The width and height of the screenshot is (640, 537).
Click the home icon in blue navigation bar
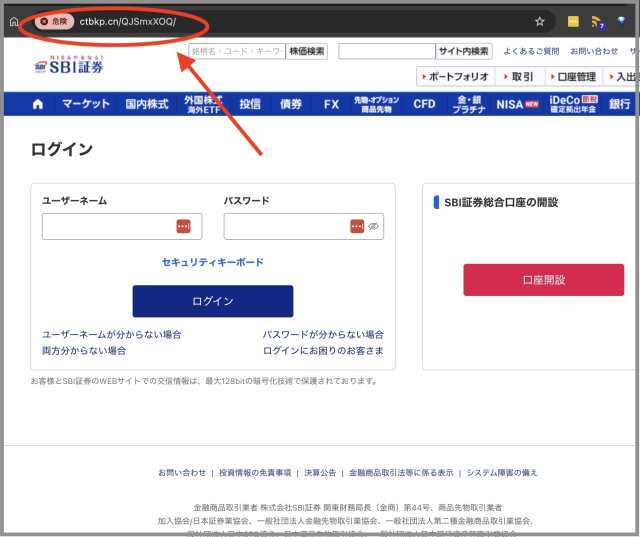pos(38,104)
